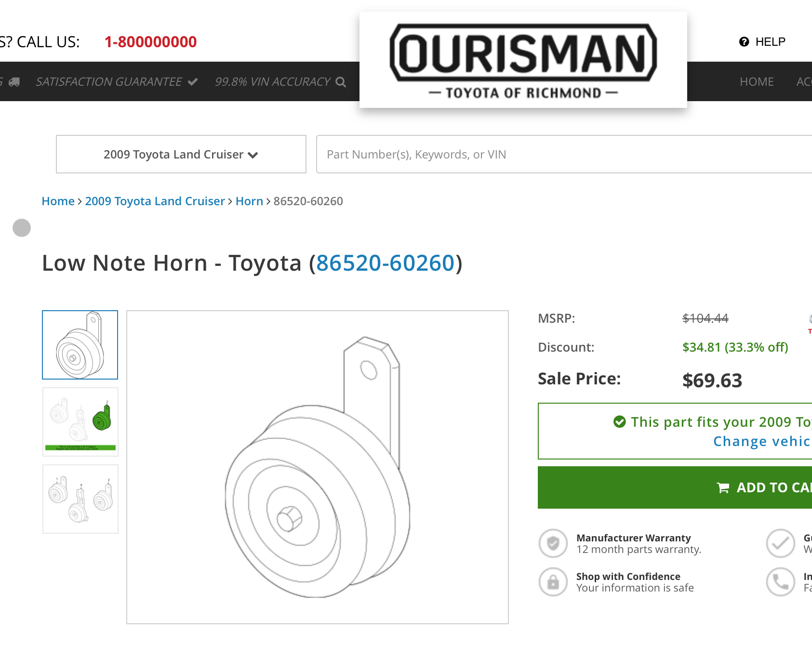Go to Home via breadcrumb
The width and height of the screenshot is (812, 657).
pyautogui.click(x=58, y=201)
